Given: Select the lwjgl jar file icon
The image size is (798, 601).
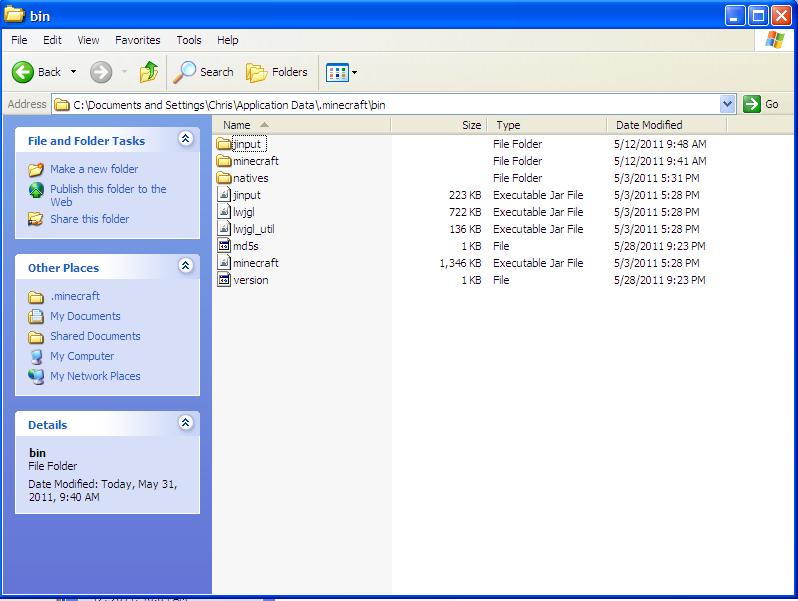Looking at the screenshot, I should click(x=224, y=212).
